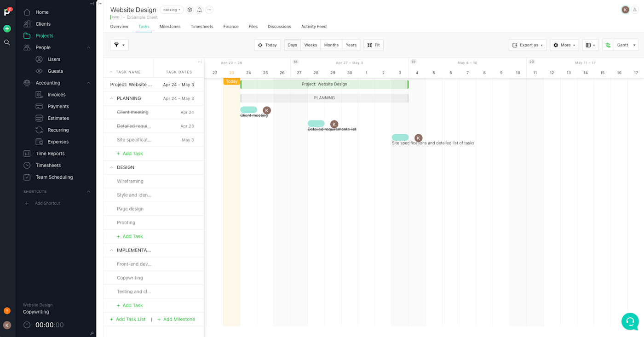
Task: Select the Client meeting Gantt bar
Action: [248, 110]
